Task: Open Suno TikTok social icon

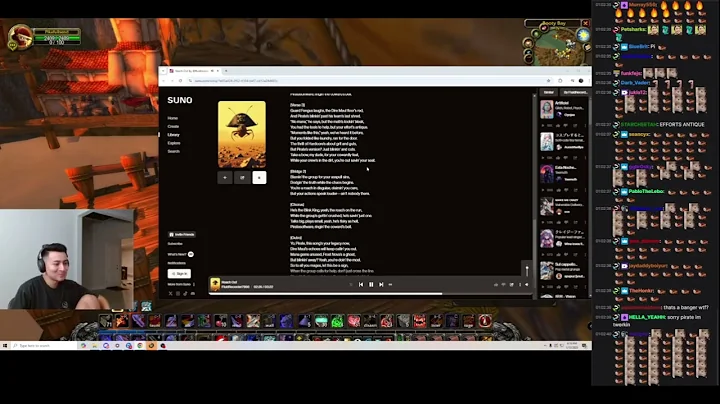Action: point(185,293)
